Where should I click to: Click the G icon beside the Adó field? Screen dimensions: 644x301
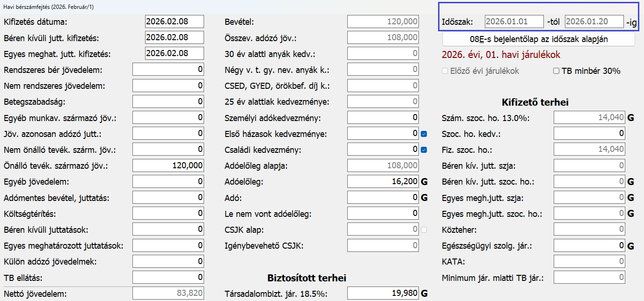coord(424,198)
